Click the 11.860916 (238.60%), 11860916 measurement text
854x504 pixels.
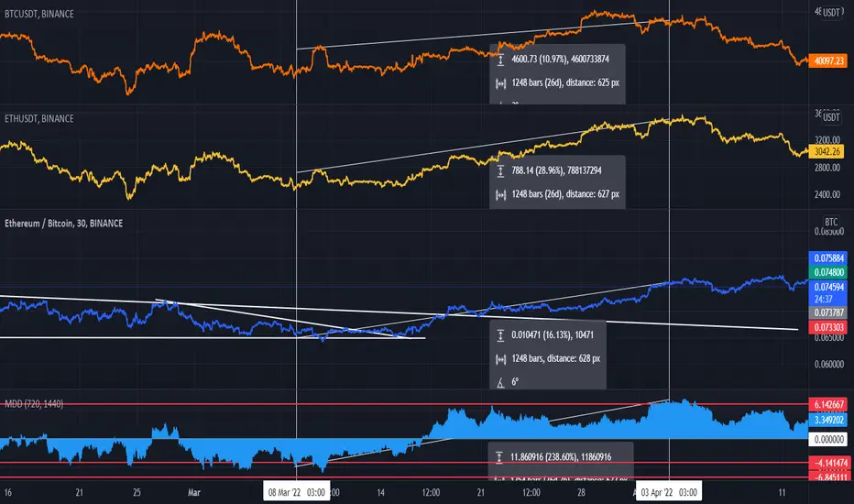[x=561, y=457]
